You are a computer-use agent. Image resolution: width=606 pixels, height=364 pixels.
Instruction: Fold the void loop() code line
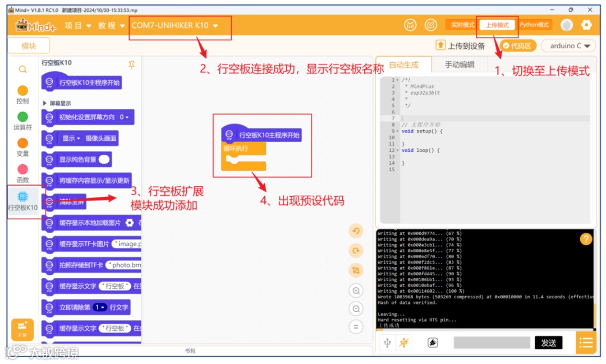click(x=397, y=150)
